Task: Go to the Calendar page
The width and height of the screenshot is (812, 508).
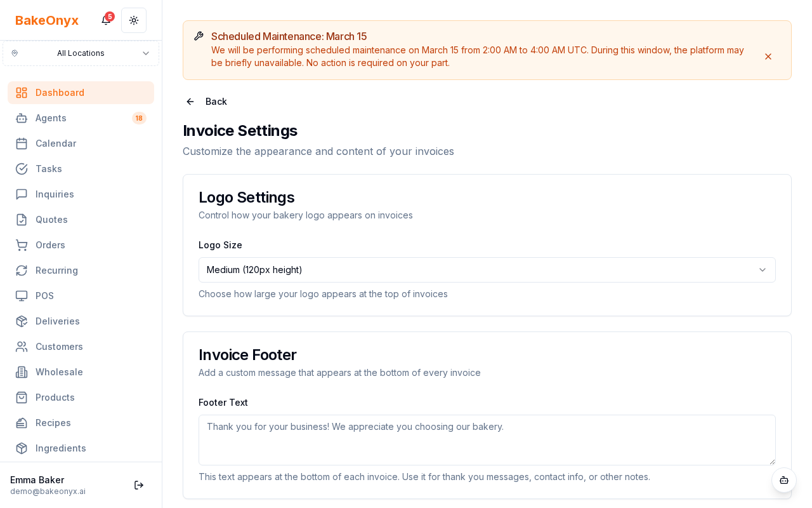Action: pos(81,144)
